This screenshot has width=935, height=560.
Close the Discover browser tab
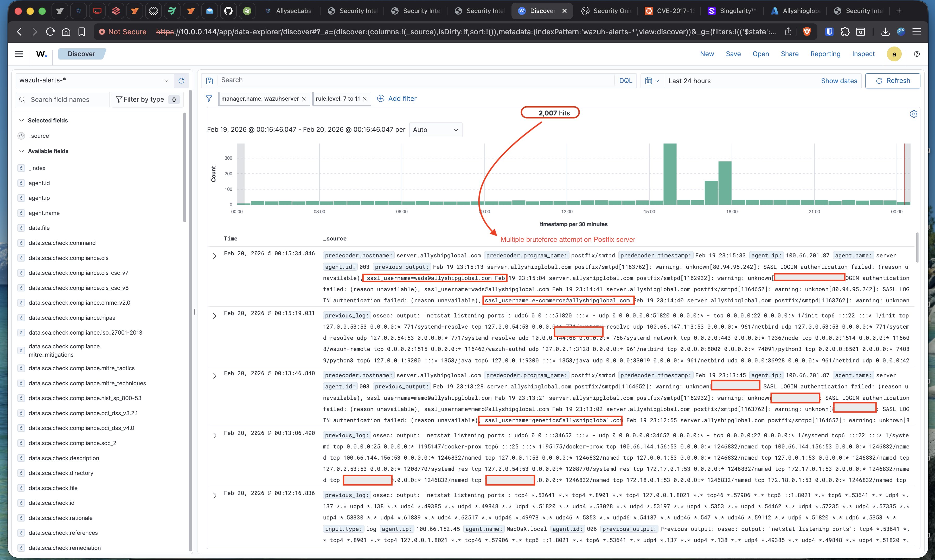565,11
